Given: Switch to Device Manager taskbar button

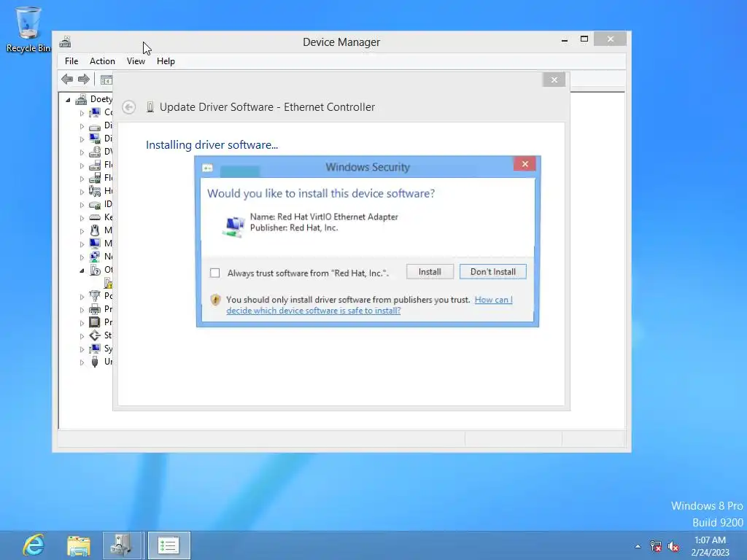Looking at the screenshot, I should [122, 545].
